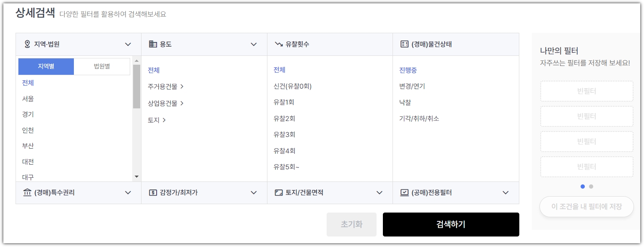The width and height of the screenshot is (644, 247).
Task: Select 서울 in the region list
Action: 28,98
